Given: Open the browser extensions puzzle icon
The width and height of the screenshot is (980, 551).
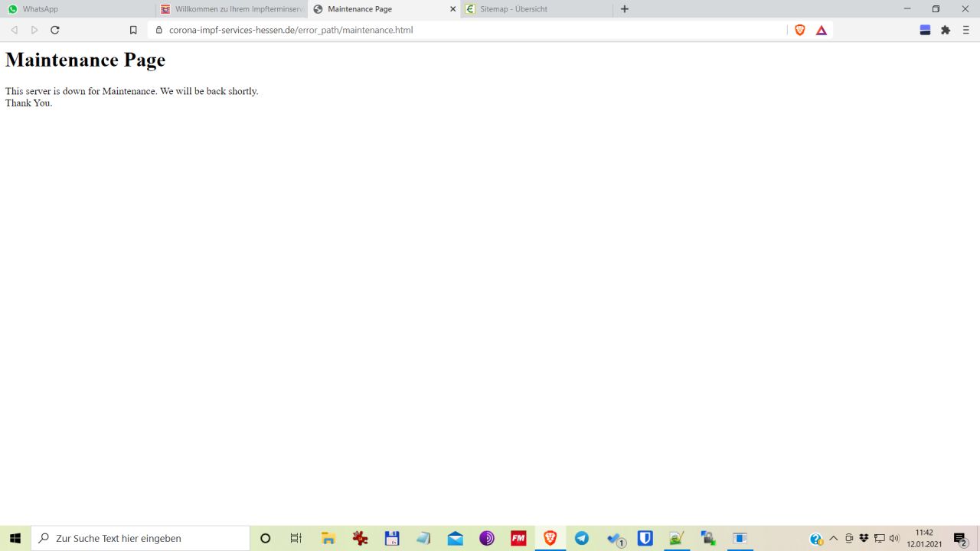Looking at the screenshot, I should [946, 30].
